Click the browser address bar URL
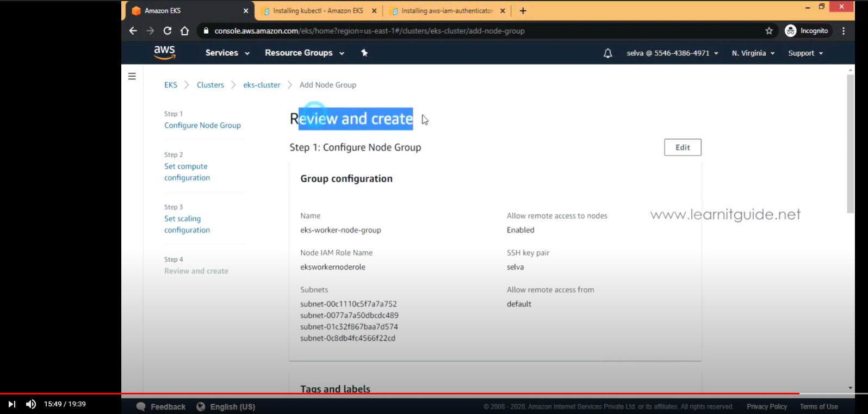868x414 pixels. [x=370, y=31]
